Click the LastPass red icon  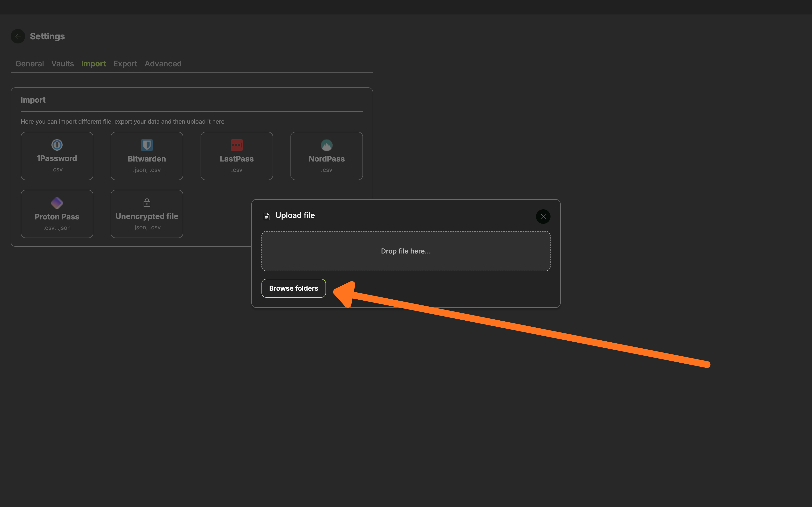pyautogui.click(x=237, y=145)
